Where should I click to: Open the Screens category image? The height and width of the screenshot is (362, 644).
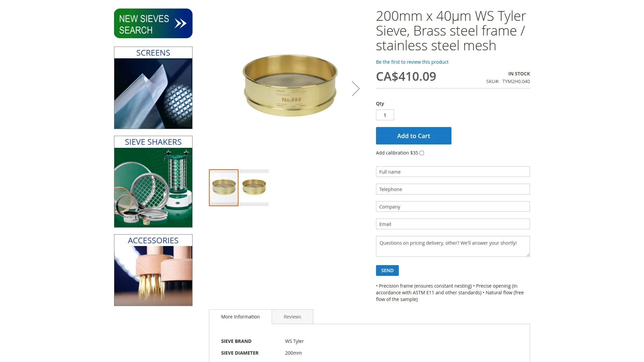pyautogui.click(x=153, y=94)
